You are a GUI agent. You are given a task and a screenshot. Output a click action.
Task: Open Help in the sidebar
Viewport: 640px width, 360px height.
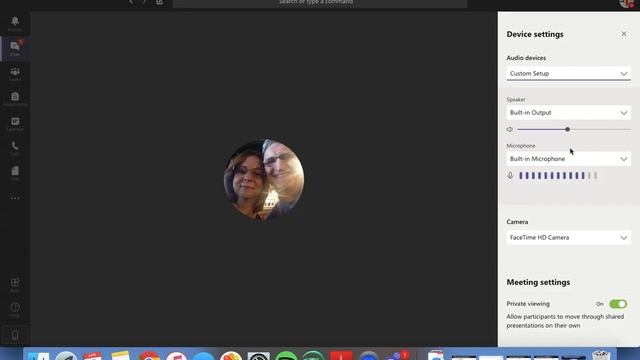pos(15,310)
